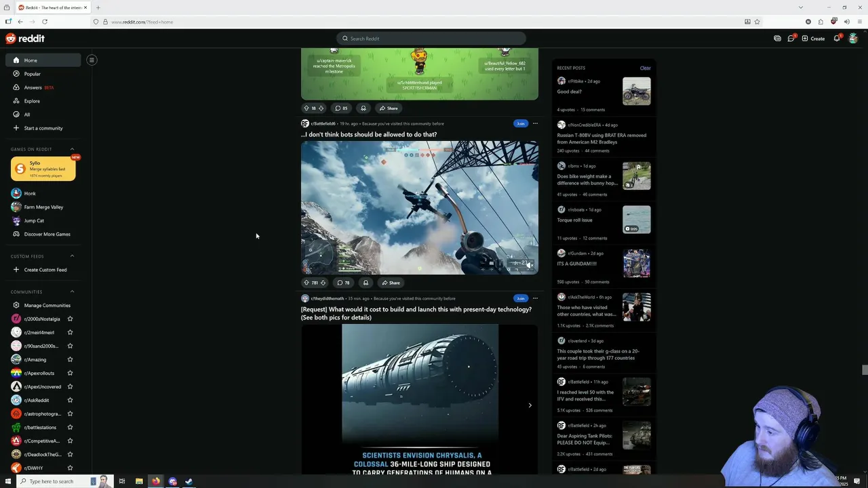This screenshot has height=488, width=868.
Task: Favorite r/AskReddit with its star
Action: pos(70,400)
